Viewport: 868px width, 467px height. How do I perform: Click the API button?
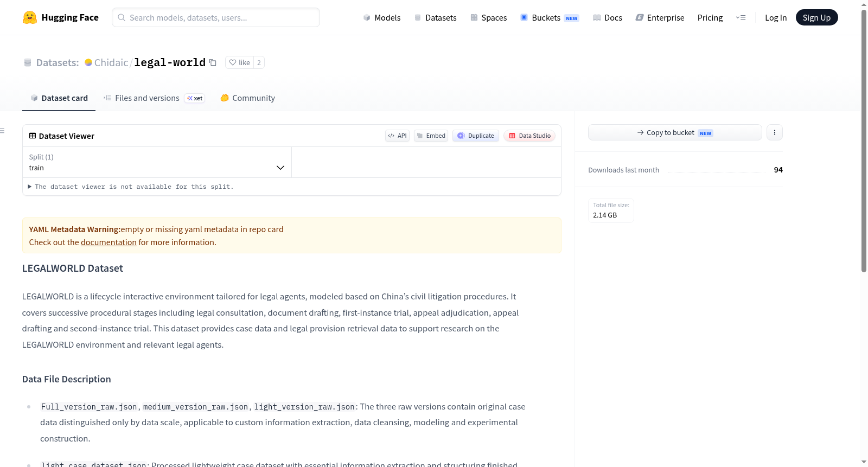pyautogui.click(x=397, y=136)
